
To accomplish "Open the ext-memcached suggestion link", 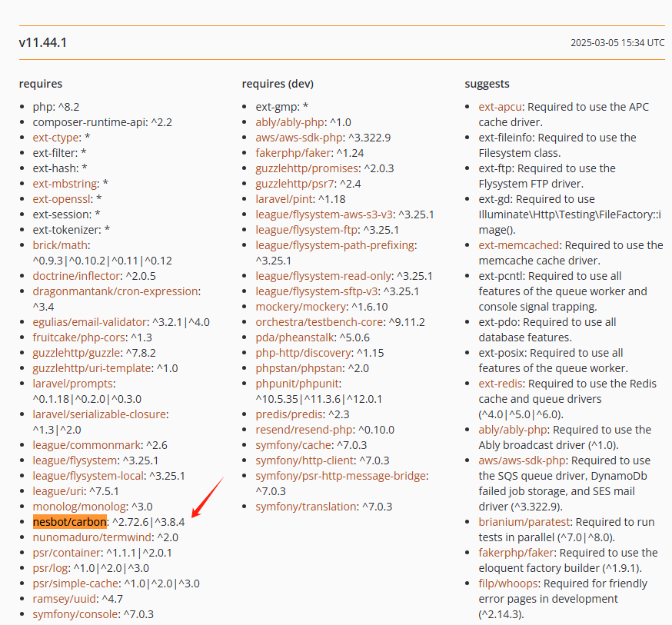I will click(x=519, y=245).
